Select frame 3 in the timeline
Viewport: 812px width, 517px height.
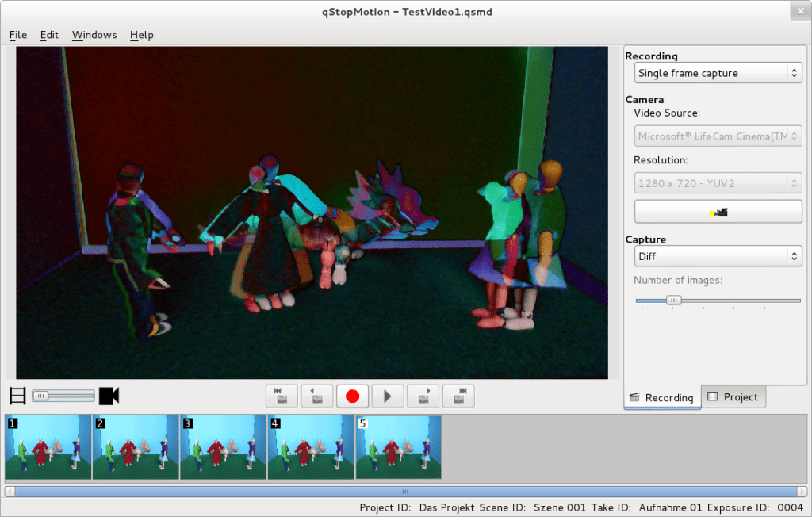point(222,446)
